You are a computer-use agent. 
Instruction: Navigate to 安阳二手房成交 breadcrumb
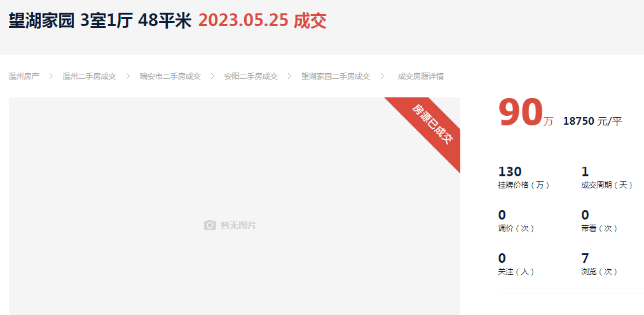tap(251, 76)
